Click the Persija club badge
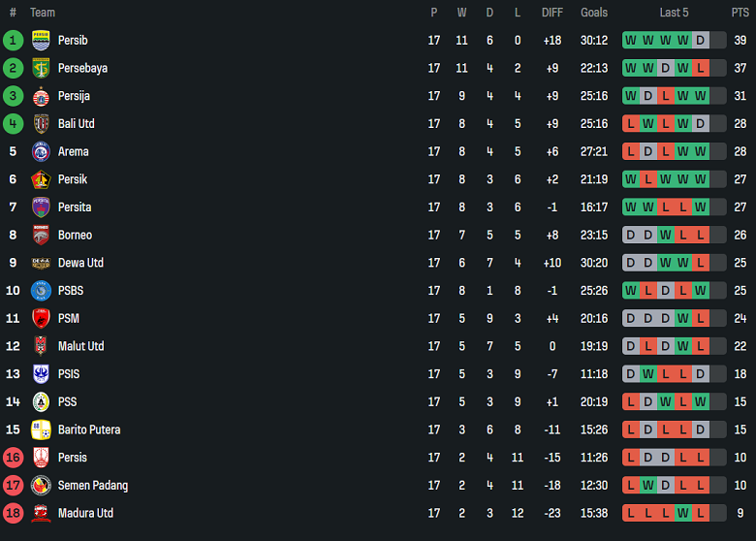The image size is (756, 541). point(41,96)
